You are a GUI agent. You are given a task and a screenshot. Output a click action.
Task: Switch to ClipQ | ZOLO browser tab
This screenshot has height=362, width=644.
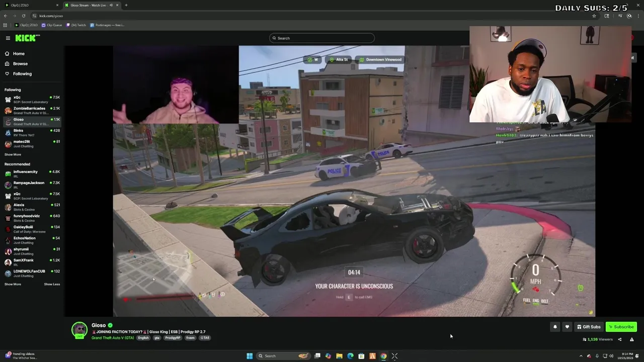coord(31,5)
